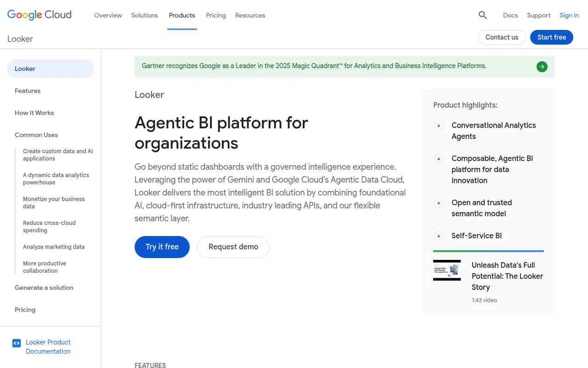The image size is (588, 368).
Task: Go to Generate a solution
Action: tap(44, 287)
